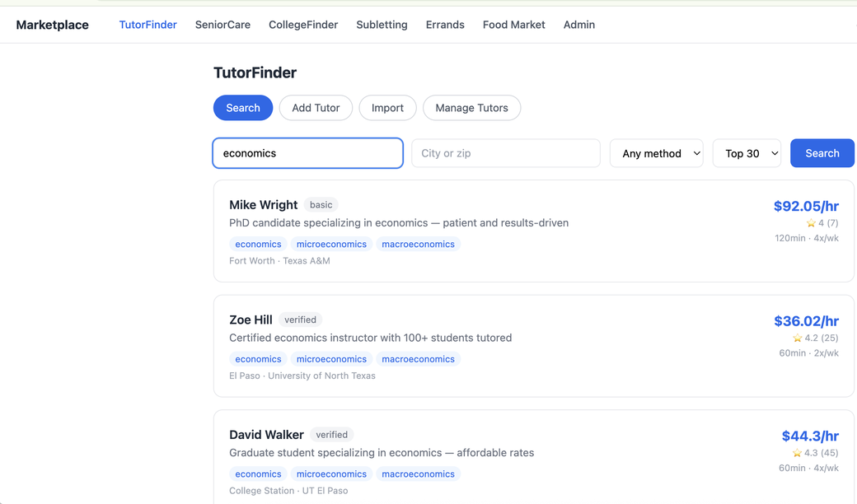Click Fort Worth · Texas A&M text
The image size is (857, 504).
(x=279, y=260)
